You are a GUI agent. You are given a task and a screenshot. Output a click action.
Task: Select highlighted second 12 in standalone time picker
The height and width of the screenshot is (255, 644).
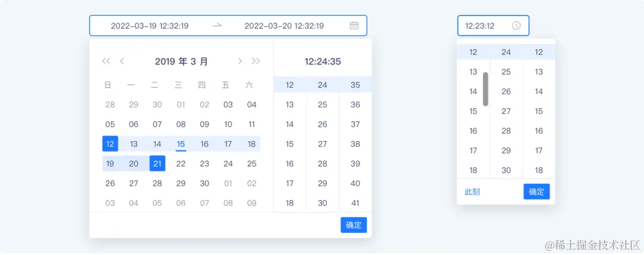point(539,52)
